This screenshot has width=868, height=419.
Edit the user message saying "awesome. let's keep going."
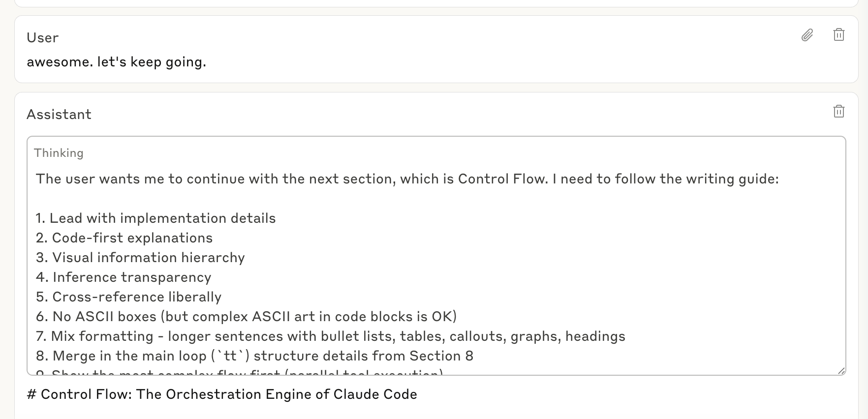117,62
